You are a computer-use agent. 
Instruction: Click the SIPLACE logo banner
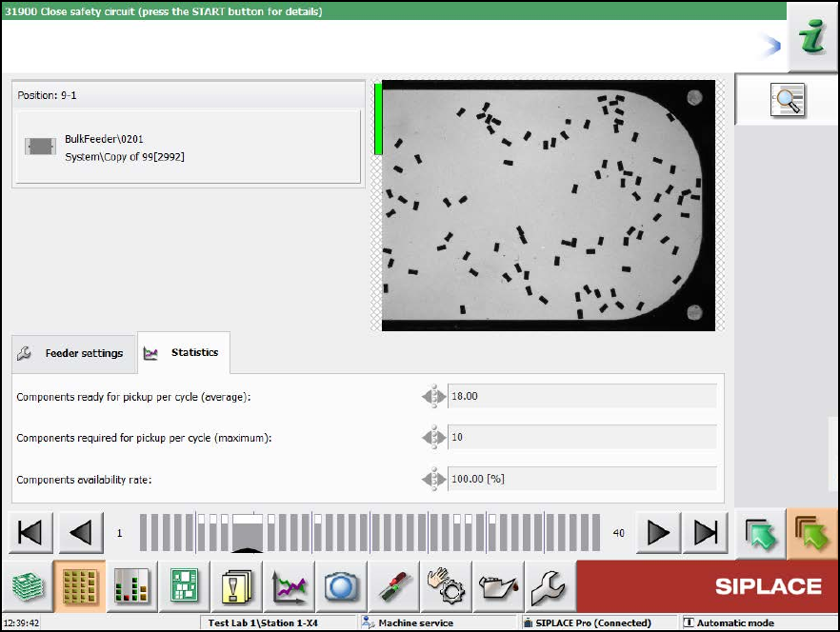(x=708, y=586)
